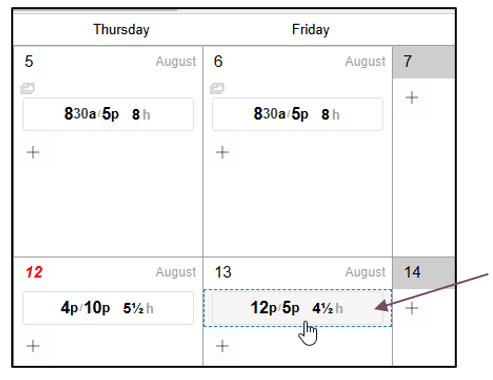
Task: Click the Friday column header
Action: [311, 30]
